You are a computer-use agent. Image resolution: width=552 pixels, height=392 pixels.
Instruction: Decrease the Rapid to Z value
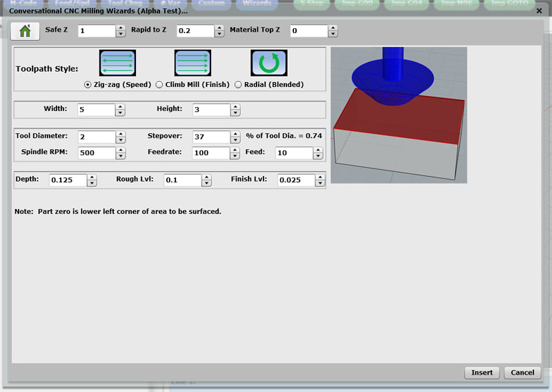[219, 35]
